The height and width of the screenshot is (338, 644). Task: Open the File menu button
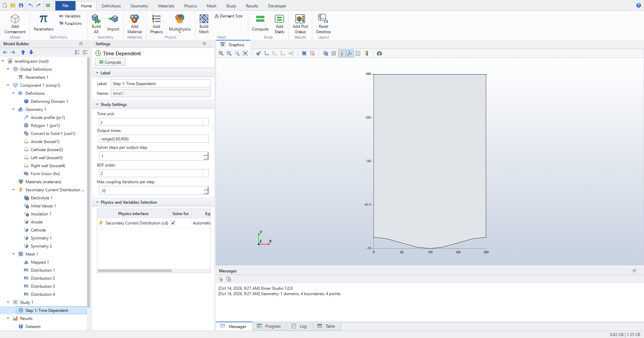click(x=65, y=5)
